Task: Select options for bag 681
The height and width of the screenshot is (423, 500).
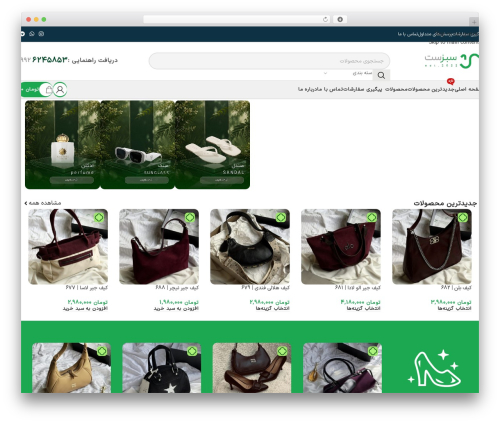Action: (x=364, y=309)
